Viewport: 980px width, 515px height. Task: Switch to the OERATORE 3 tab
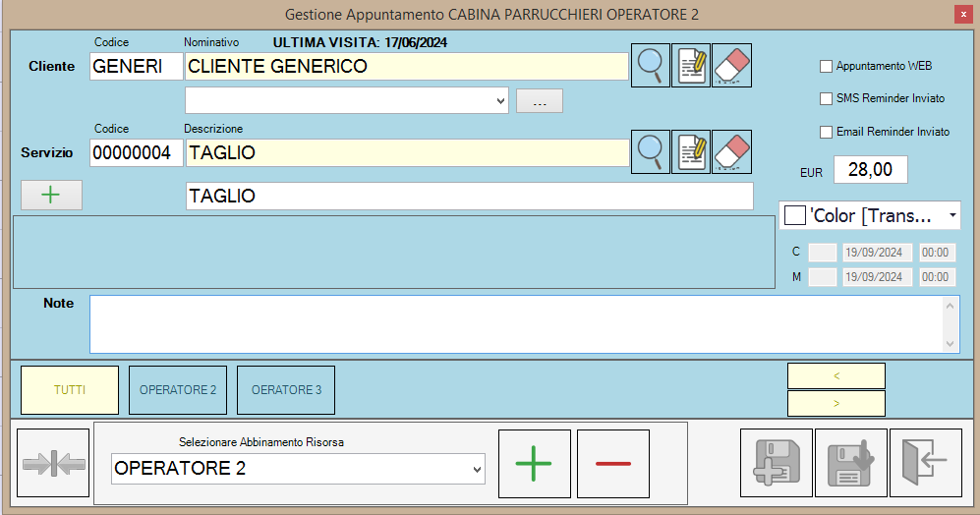click(x=286, y=390)
